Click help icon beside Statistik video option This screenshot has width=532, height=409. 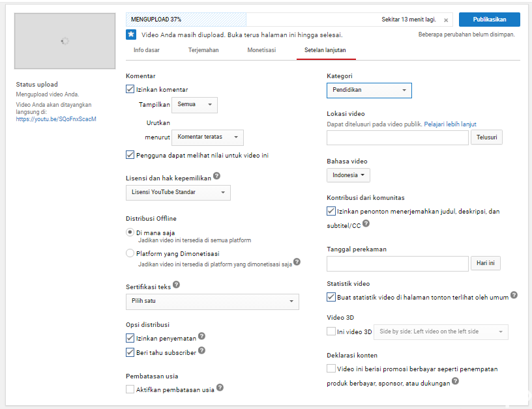coord(514,296)
